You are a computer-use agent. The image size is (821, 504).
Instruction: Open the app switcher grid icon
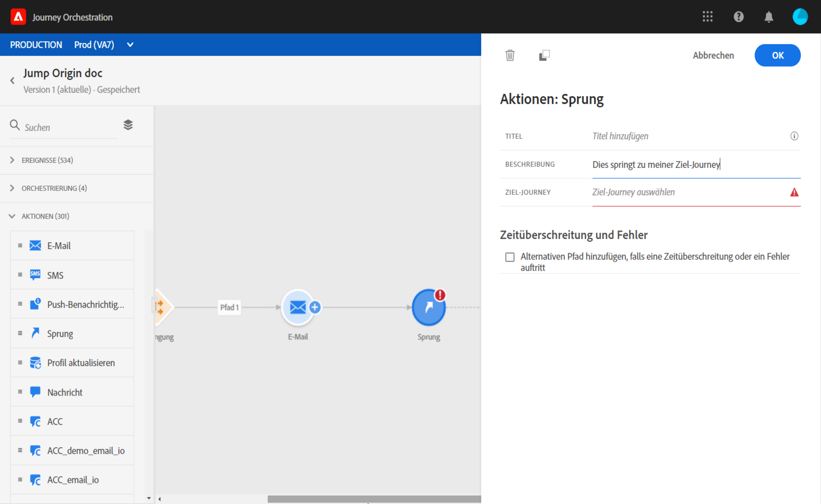click(x=707, y=17)
